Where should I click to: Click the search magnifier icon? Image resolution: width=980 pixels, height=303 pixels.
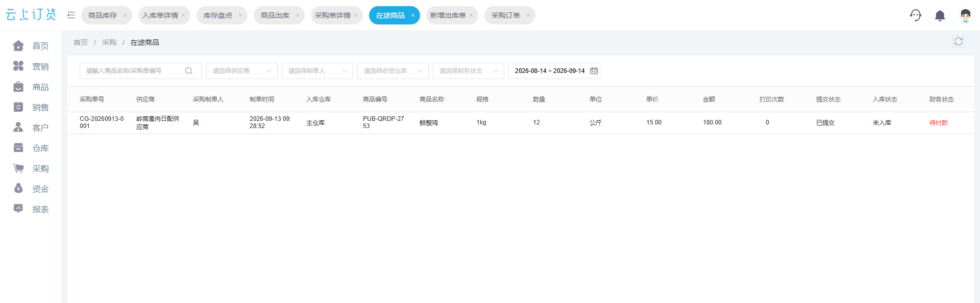point(189,71)
